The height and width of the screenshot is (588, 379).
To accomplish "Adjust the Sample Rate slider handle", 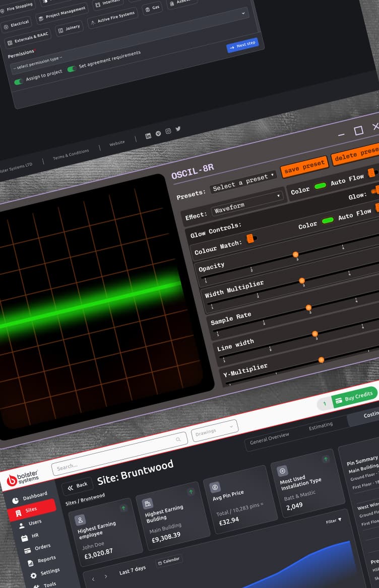I will tap(308, 308).
